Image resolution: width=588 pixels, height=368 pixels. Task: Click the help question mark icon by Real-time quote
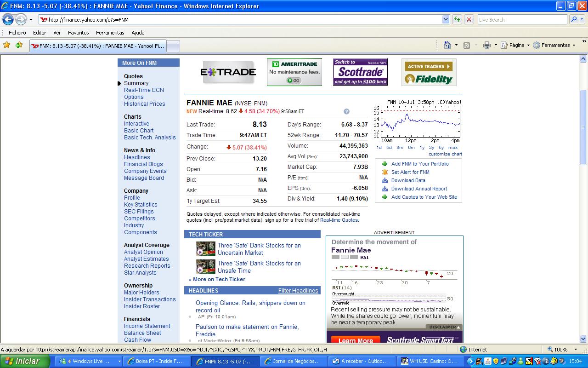(x=346, y=111)
